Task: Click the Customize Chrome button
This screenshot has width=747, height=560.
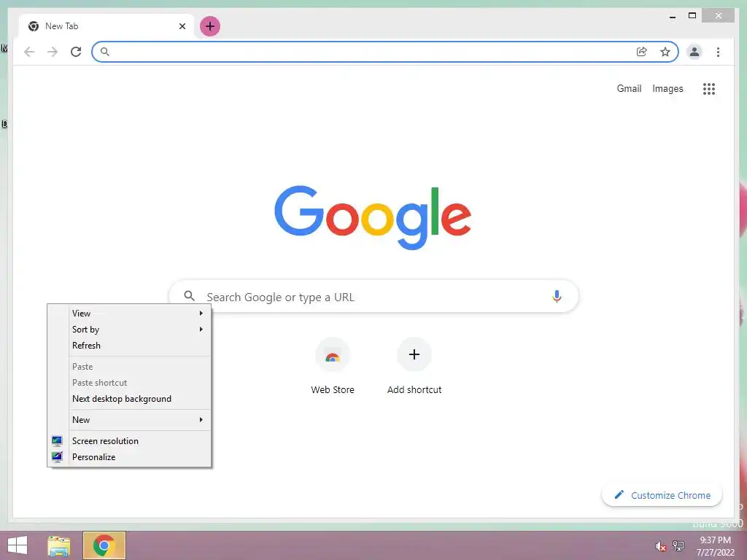Action: (x=662, y=495)
